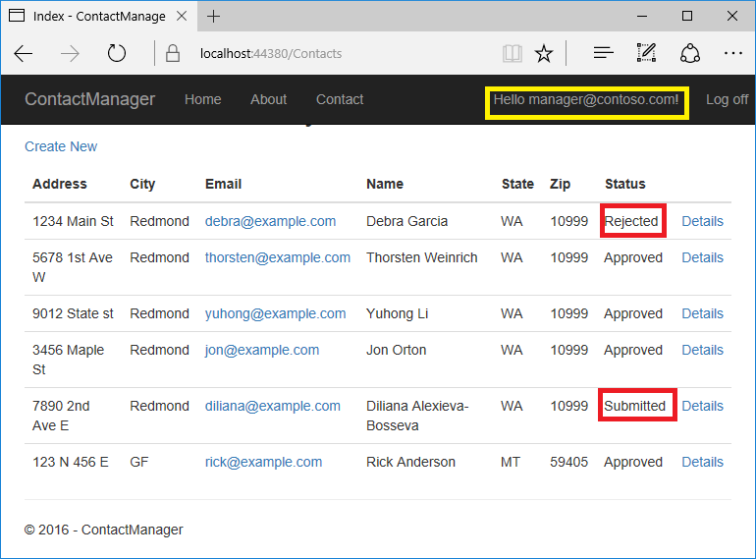Click the diliana@example.com email link

tap(272, 406)
